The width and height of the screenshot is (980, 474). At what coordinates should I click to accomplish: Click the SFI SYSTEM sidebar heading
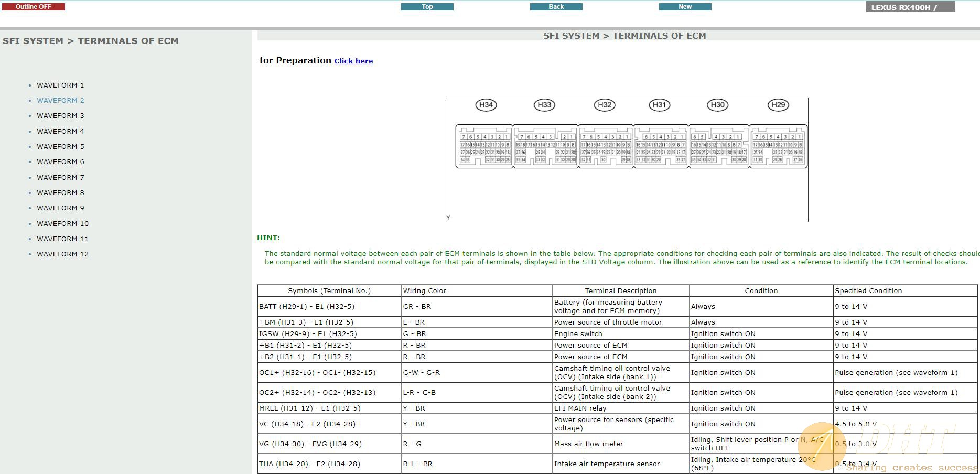(91, 41)
